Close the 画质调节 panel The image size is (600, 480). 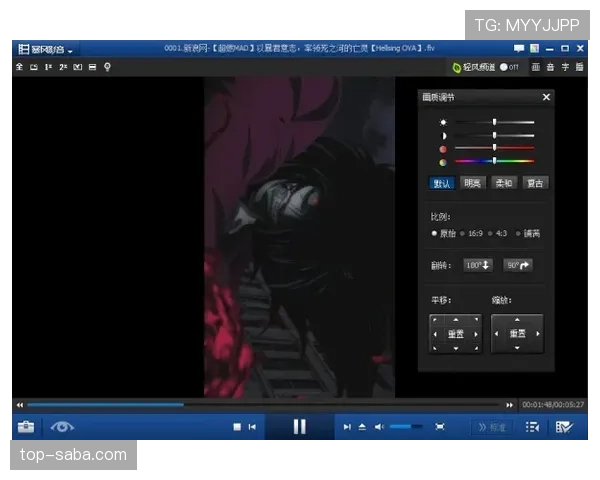[x=546, y=97]
